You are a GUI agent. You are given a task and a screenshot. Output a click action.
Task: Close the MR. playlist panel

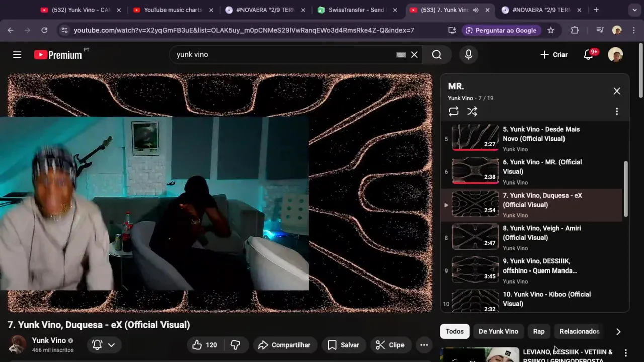click(x=617, y=91)
